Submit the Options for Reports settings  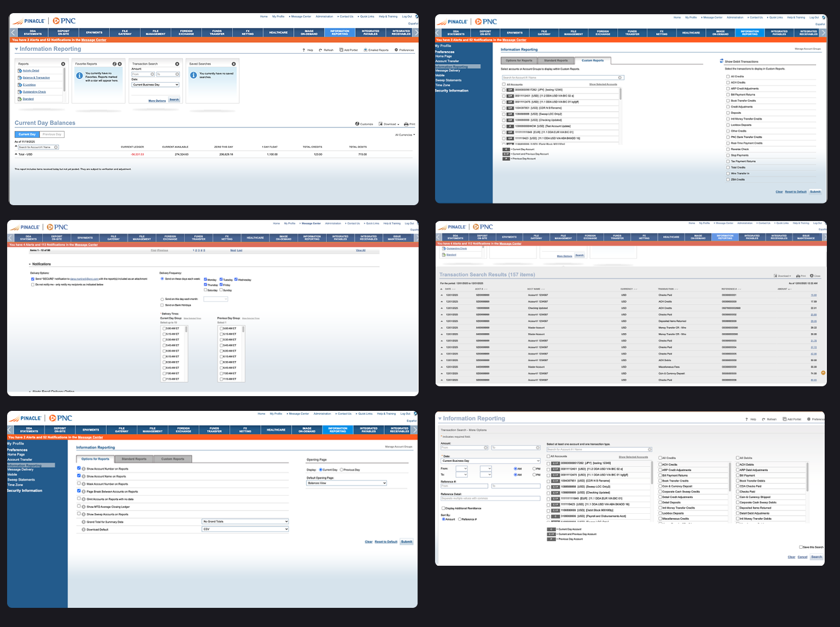coord(407,542)
